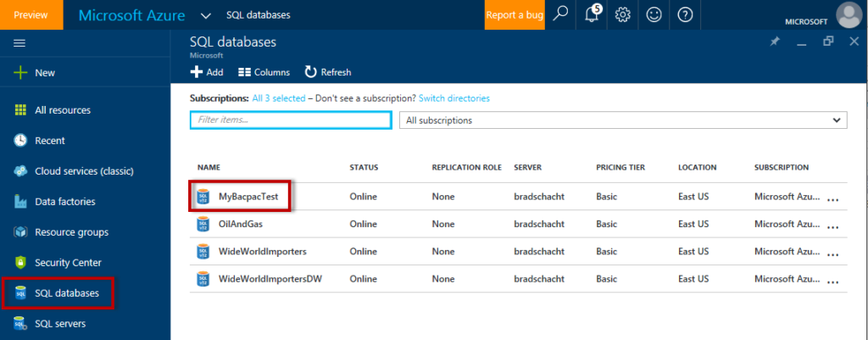Open the WideWorldImportersDW database name
868x340 pixels.
tap(270, 279)
